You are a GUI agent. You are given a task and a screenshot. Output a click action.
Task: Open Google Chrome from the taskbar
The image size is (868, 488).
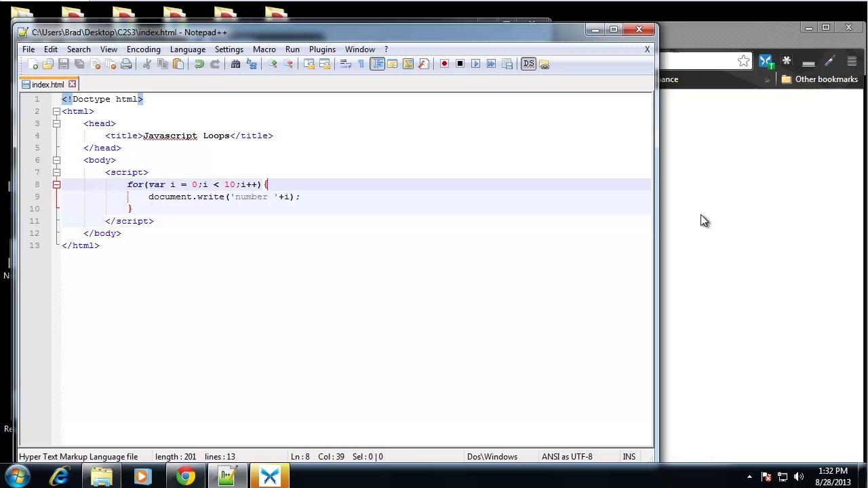point(185,476)
